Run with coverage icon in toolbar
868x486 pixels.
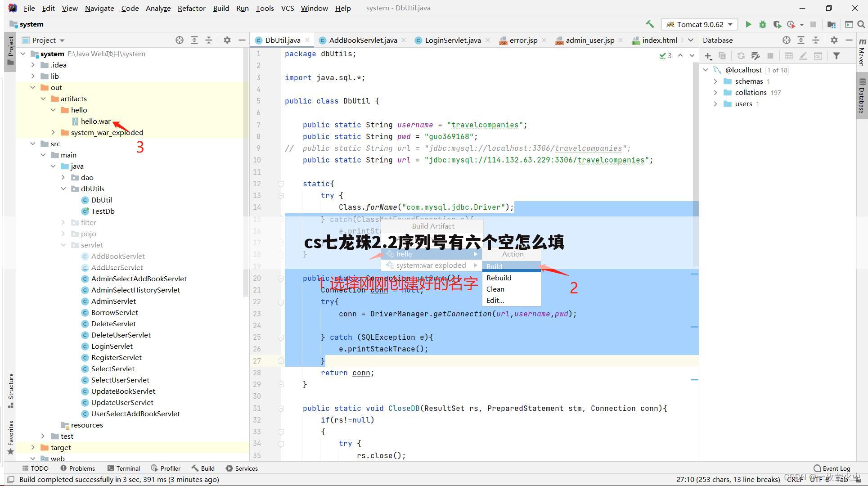777,24
